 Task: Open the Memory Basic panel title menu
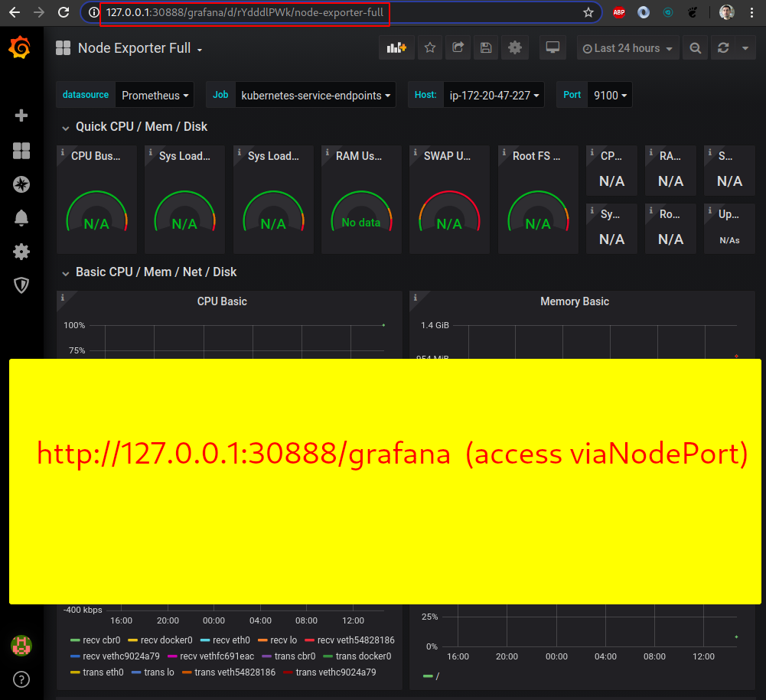[x=575, y=301]
